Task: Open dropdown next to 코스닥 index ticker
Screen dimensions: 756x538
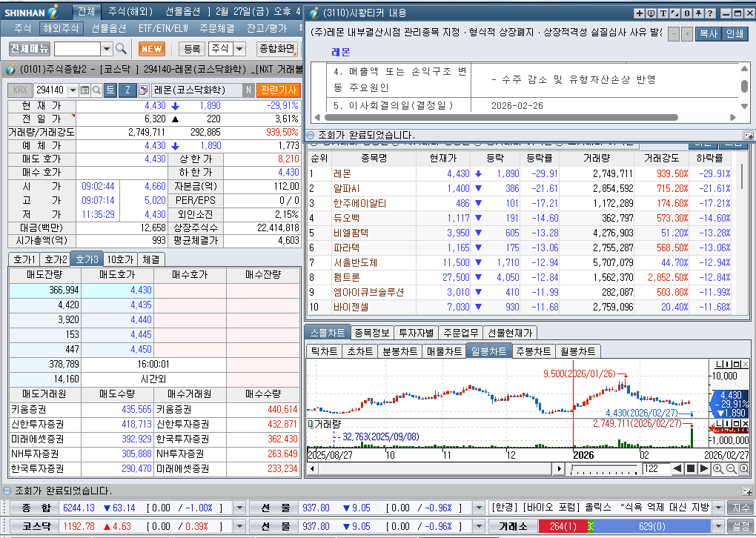Action: point(239,526)
